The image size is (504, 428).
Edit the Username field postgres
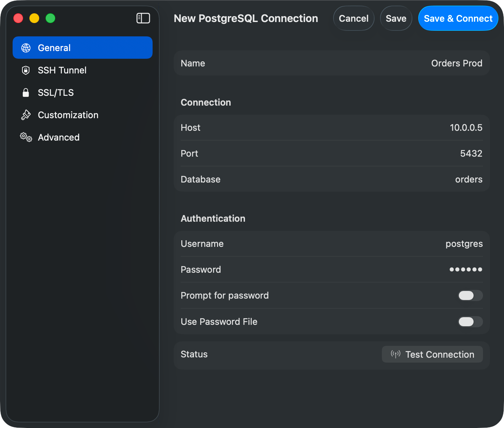click(x=331, y=244)
